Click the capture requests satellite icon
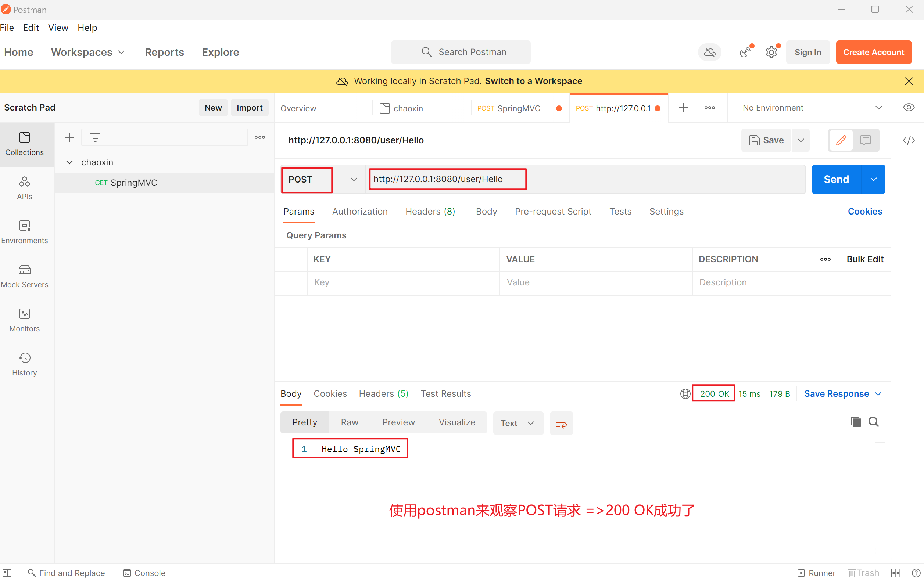The width and height of the screenshot is (924, 580). point(745,52)
